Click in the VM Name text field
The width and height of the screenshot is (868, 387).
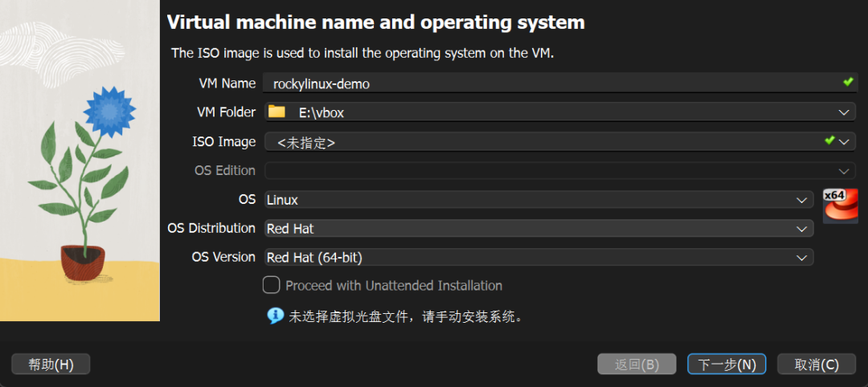click(x=559, y=84)
